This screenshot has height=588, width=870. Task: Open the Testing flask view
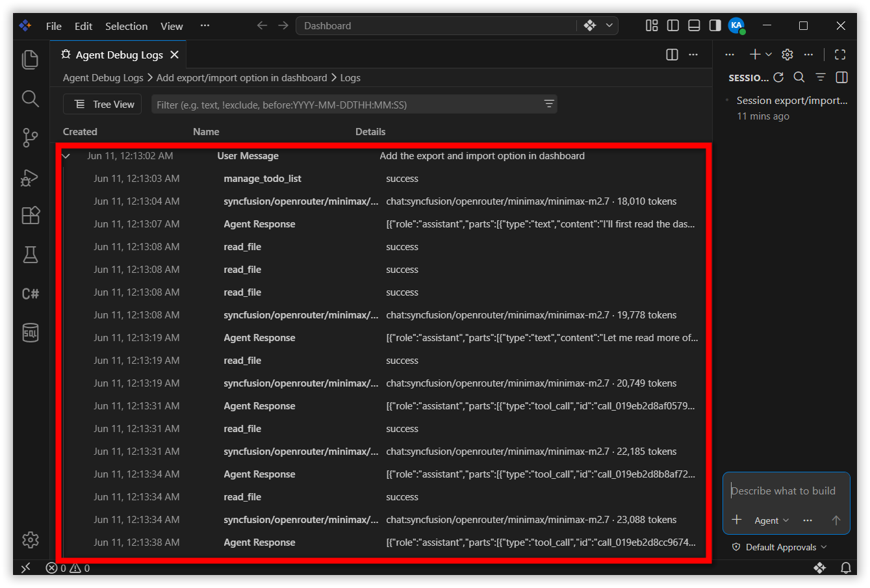pos(31,255)
